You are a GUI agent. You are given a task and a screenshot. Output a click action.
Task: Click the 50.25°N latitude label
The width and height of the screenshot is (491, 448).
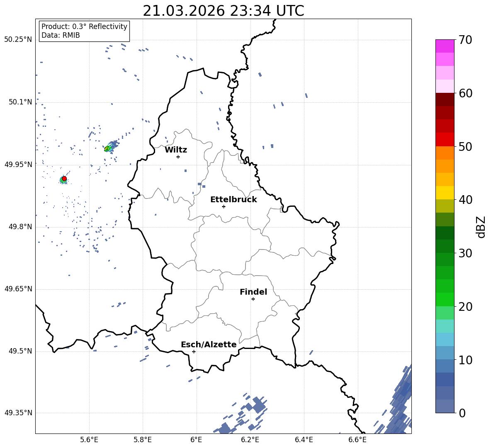[18, 40]
